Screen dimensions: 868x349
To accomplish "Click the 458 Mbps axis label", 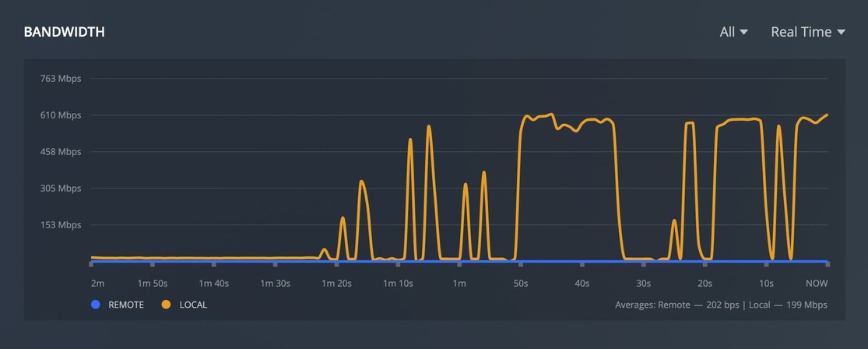I will [x=61, y=152].
